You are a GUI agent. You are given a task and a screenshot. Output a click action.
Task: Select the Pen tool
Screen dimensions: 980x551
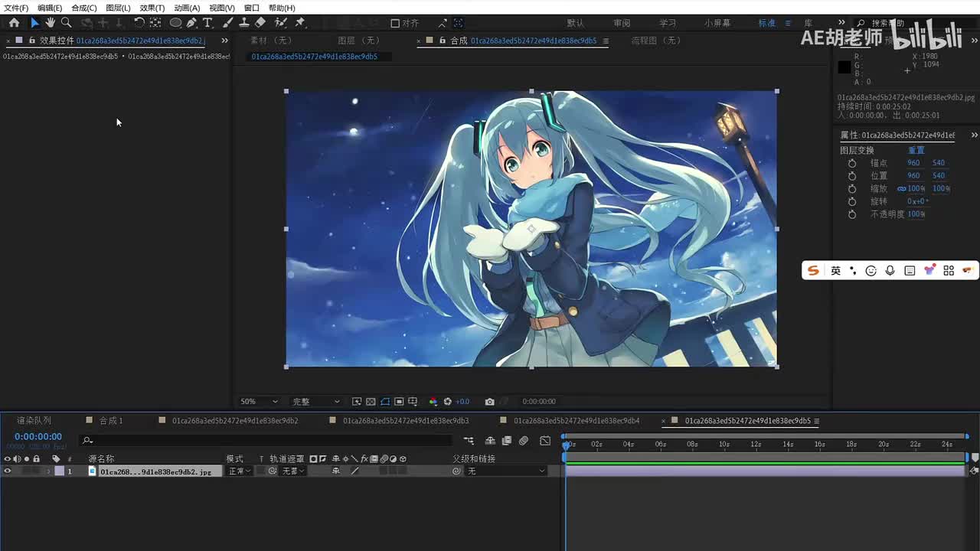click(191, 23)
